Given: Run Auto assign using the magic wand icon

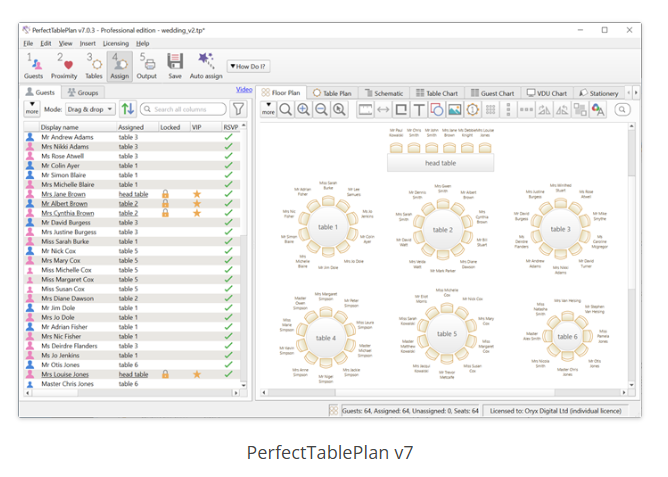Looking at the screenshot, I should pyautogui.click(x=206, y=66).
